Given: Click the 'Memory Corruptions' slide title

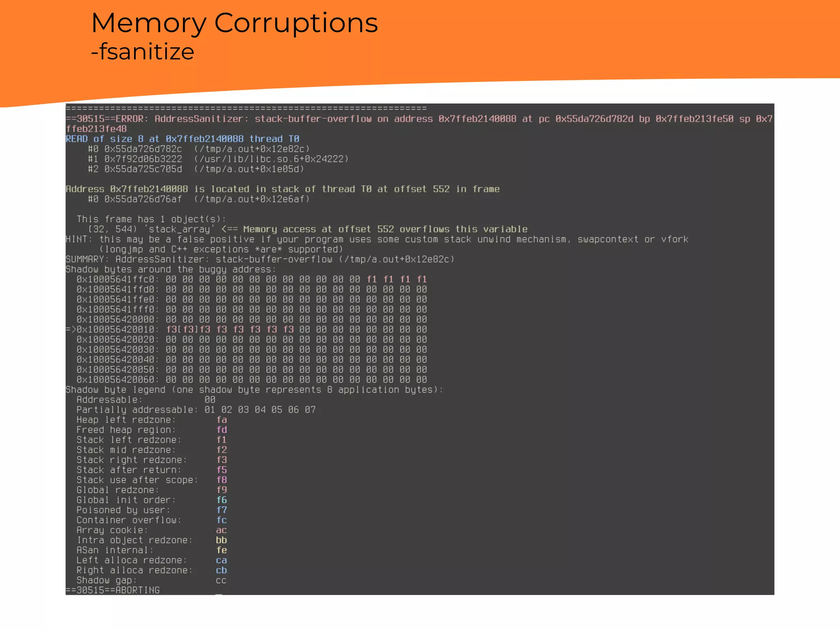Looking at the screenshot, I should point(234,23).
